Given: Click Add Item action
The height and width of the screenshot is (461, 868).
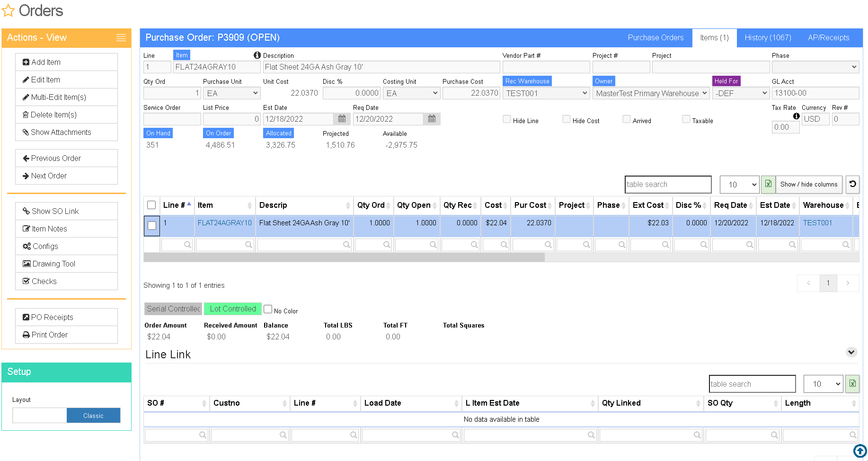Looking at the screenshot, I should (67, 62).
